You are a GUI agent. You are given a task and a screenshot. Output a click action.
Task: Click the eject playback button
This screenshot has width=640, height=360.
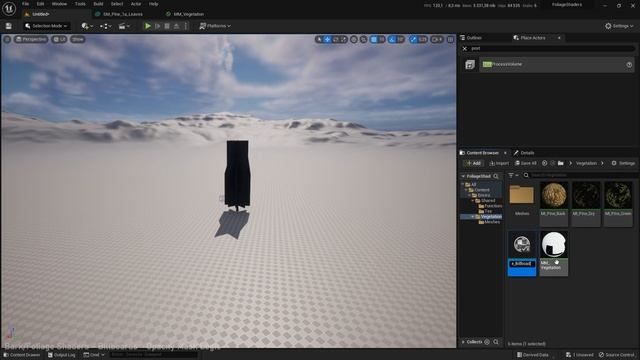coord(176,26)
